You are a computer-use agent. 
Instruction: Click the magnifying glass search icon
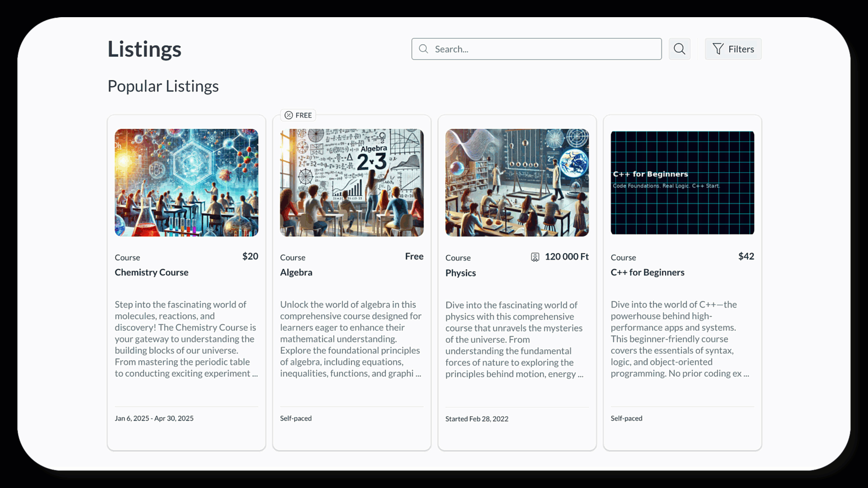pyautogui.click(x=679, y=49)
